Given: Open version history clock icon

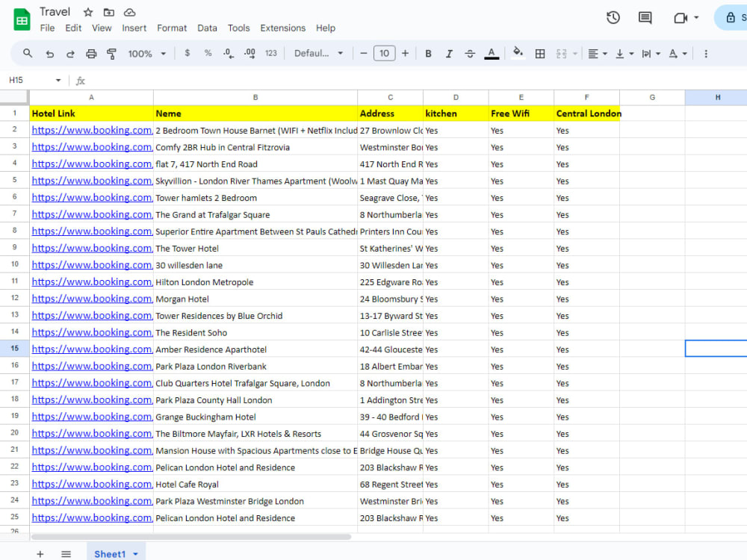Looking at the screenshot, I should click(613, 18).
